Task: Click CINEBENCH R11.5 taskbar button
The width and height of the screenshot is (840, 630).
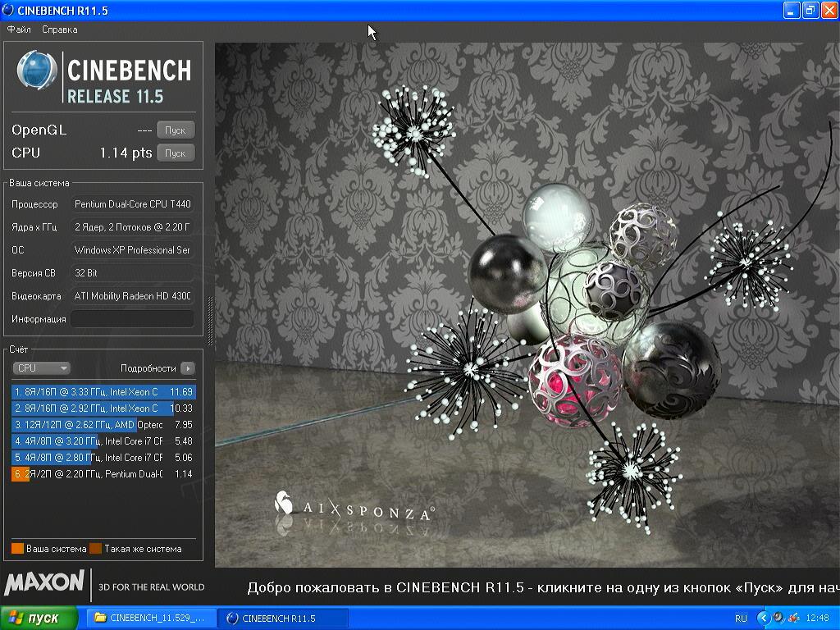Action: [x=284, y=619]
